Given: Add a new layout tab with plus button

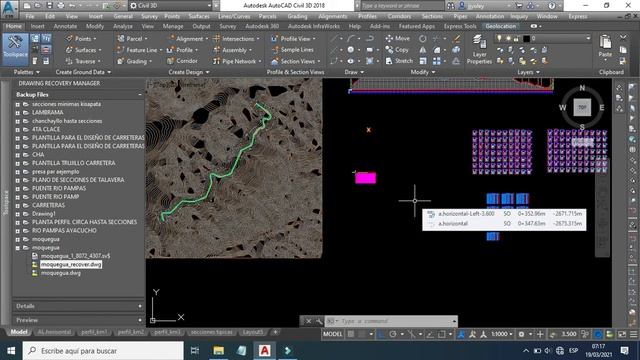Looking at the screenshot, I should click(276, 332).
